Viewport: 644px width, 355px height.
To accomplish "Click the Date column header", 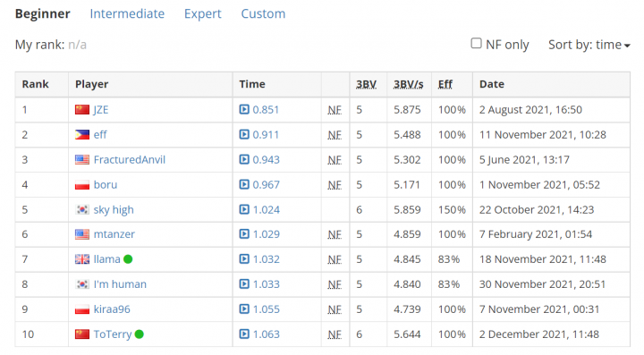I will (492, 84).
